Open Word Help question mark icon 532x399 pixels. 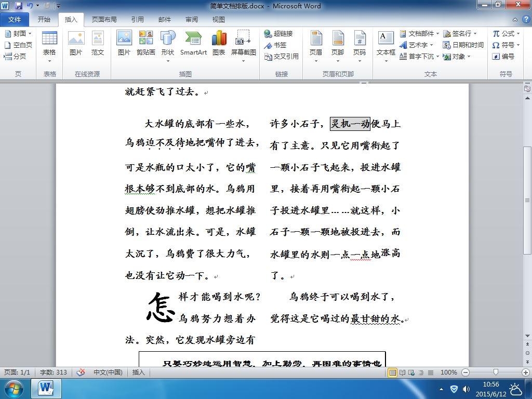pyautogui.click(x=526, y=19)
